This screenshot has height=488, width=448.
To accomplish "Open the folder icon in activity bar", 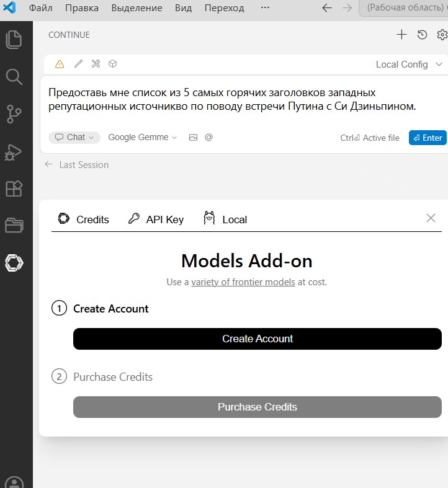I will (x=14, y=225).
